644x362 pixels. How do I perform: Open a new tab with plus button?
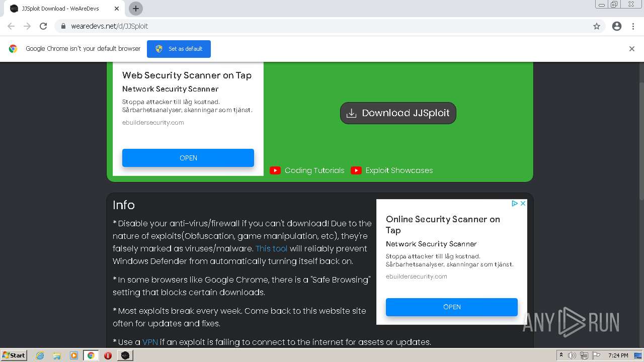[135, 9]
